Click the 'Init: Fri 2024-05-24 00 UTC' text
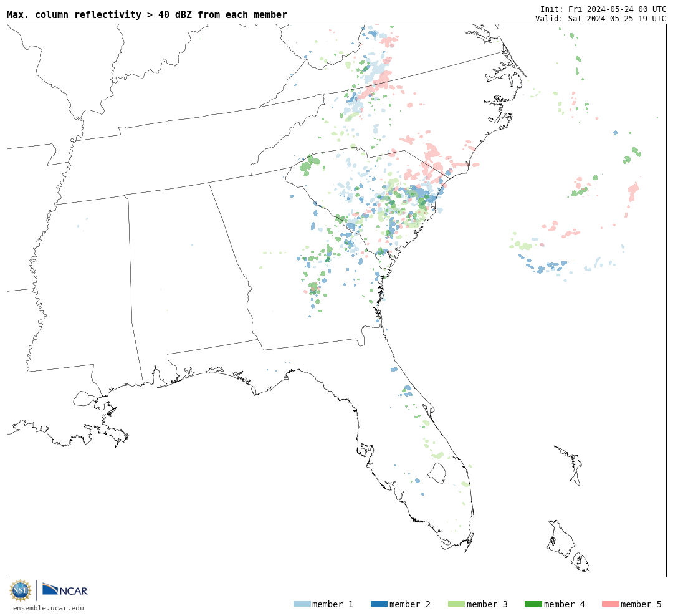 [603, 9]
